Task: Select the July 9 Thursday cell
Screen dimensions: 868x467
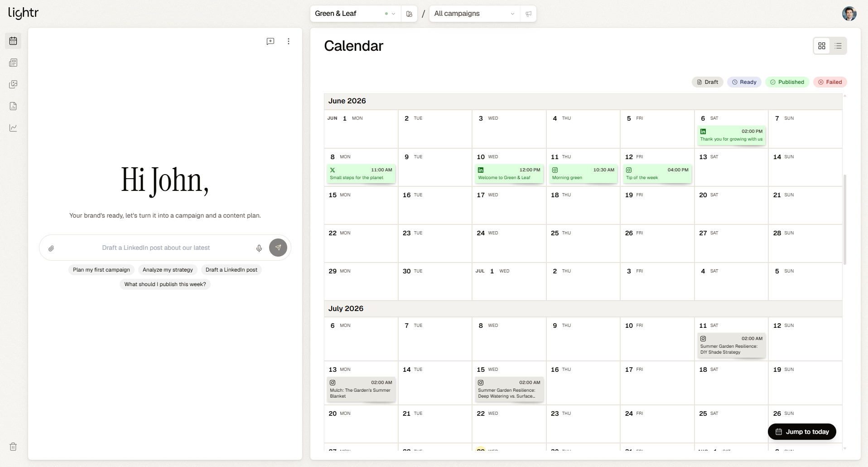Action: (x=583, y=339)
